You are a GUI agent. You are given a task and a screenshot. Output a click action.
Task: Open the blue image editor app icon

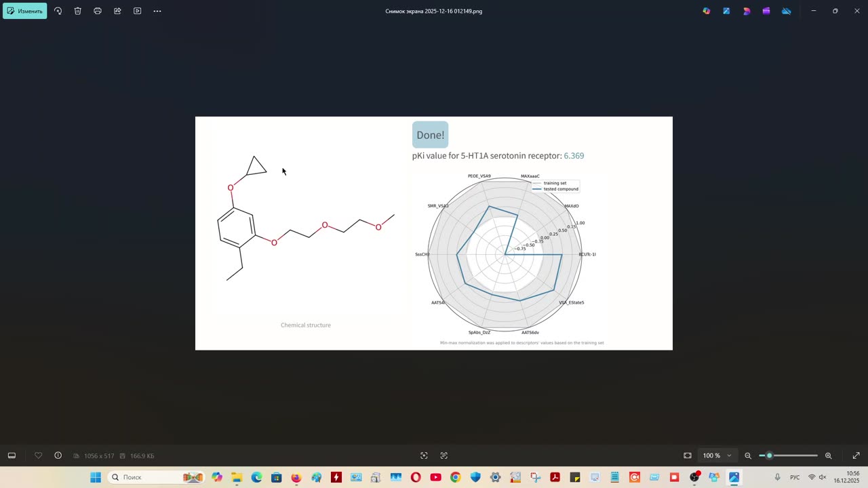[726, 11]
